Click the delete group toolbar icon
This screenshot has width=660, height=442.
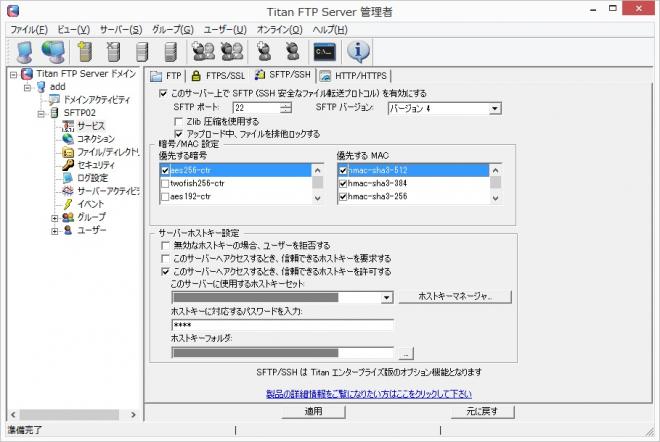click(232, 51)
